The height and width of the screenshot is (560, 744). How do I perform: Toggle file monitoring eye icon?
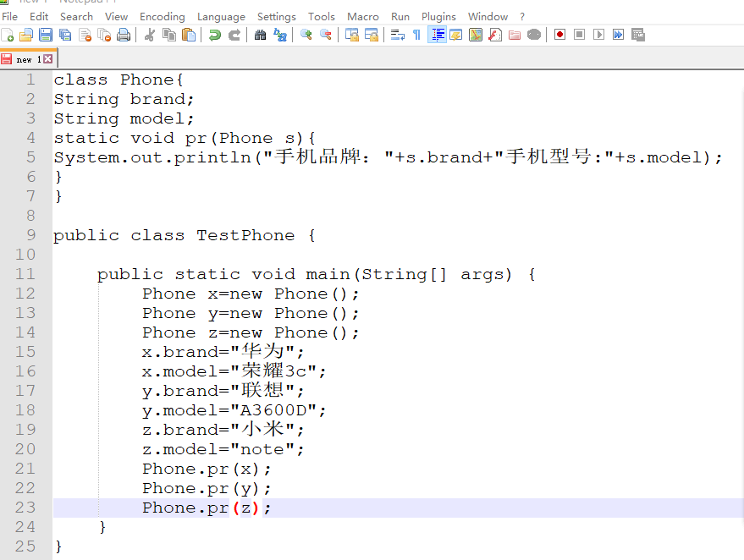click(534, 35)
